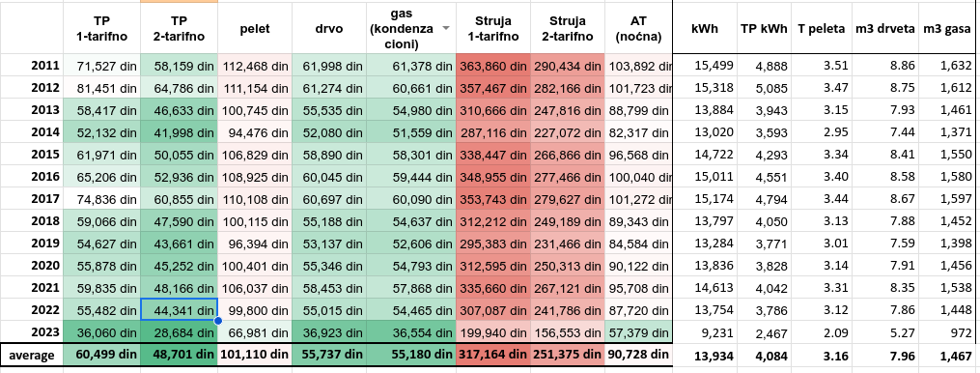Click the m3 gasa header cell
The image size is (980, 373).
click(x=947, y=28)
